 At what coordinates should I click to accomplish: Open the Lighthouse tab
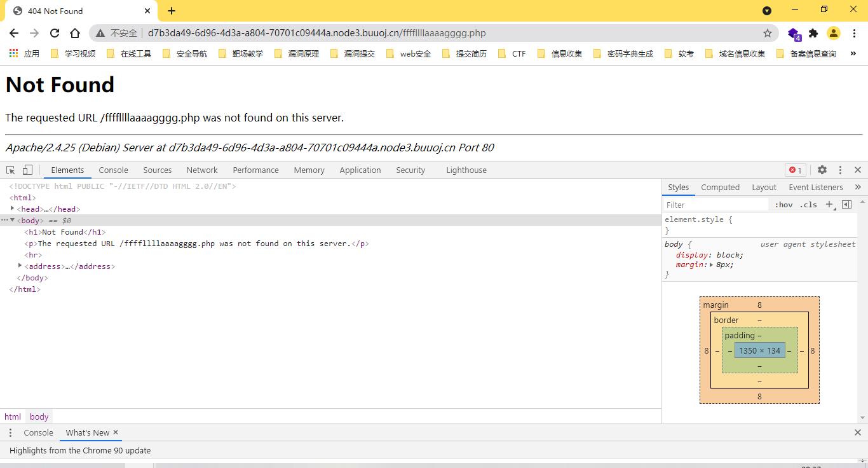tap(466, 170)
